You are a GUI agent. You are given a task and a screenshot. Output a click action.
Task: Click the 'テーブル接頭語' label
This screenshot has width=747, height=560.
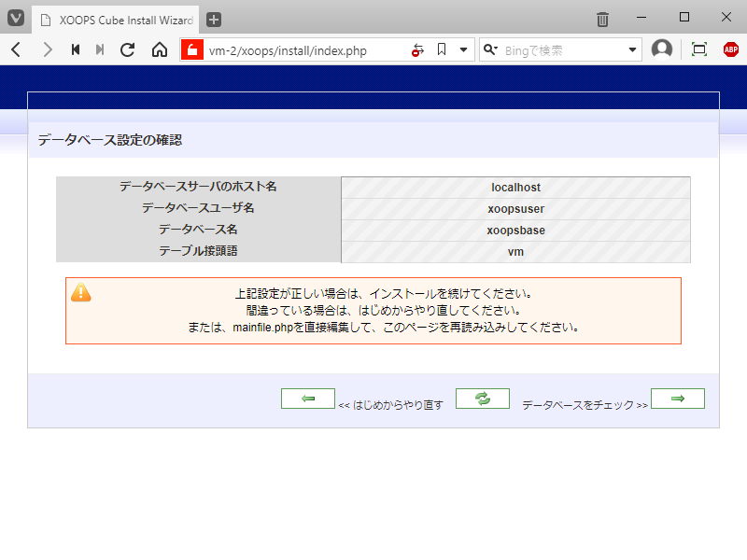point(198,251)
